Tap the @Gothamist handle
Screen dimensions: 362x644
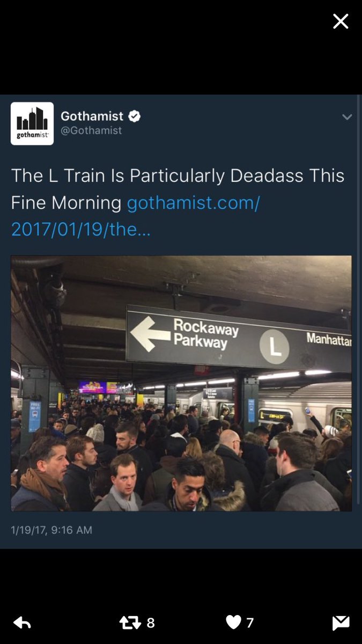[x=91, y=130]
